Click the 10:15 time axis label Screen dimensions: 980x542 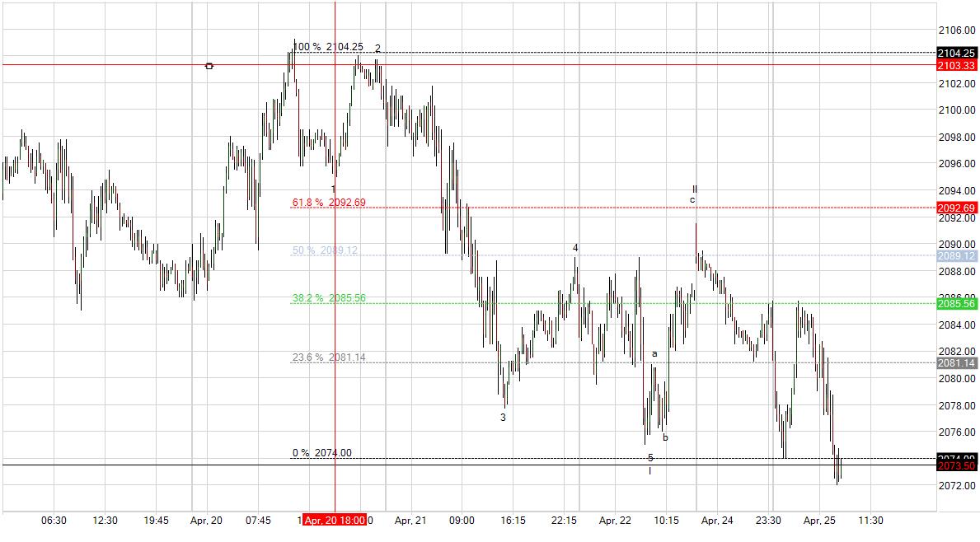click(666, 521)
